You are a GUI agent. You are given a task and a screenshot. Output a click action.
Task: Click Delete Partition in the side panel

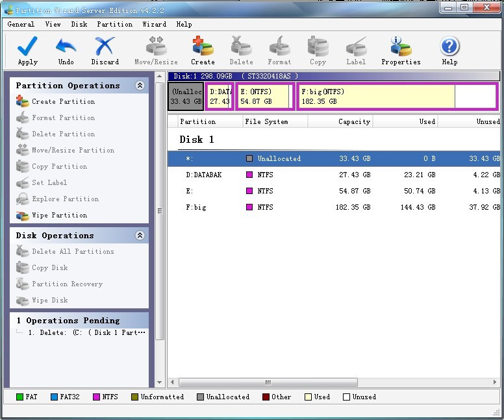click(55, 134)
